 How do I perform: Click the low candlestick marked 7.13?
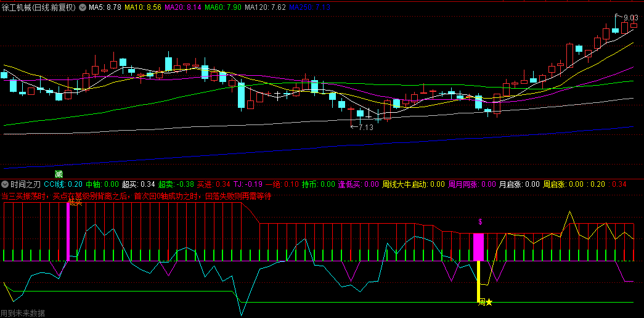click(351, 116)
